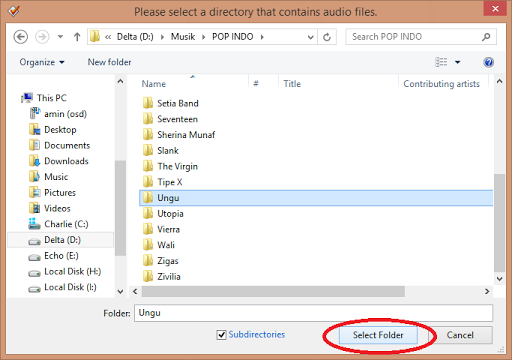The width and height of the screenshot is (512, 360).
Task: Click the Back navigation arrow
Action: (x=21, y=37)
